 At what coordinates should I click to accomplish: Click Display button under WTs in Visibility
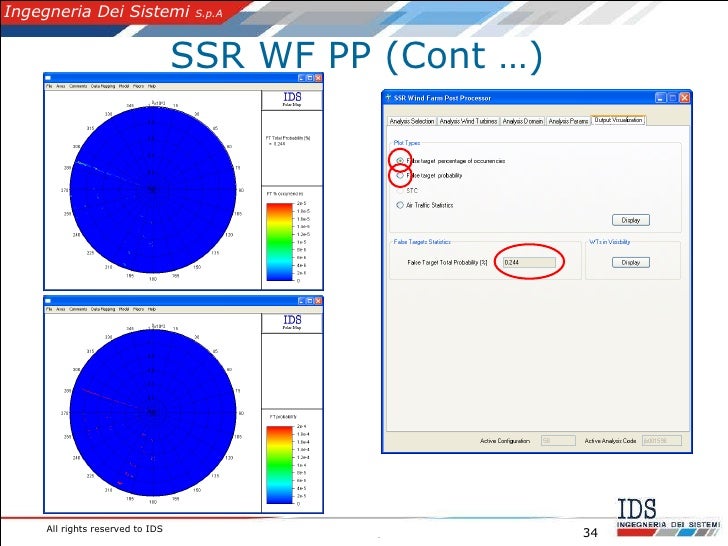pyautogui.click(x=630, y=262)
